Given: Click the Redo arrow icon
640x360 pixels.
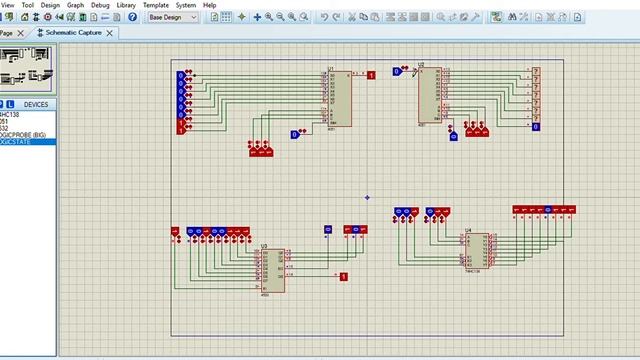Looking at the screenshot, I should tap(336, 17).
